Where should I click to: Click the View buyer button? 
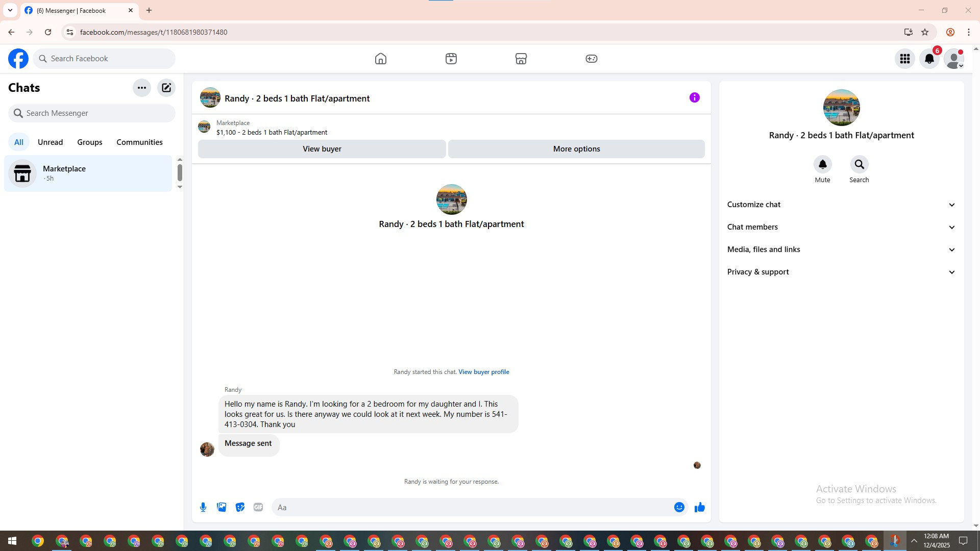(x=322, y=149)
